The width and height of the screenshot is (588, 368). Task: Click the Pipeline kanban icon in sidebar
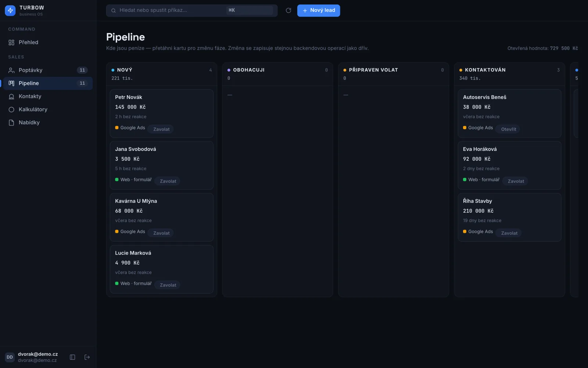pos(11,83)
